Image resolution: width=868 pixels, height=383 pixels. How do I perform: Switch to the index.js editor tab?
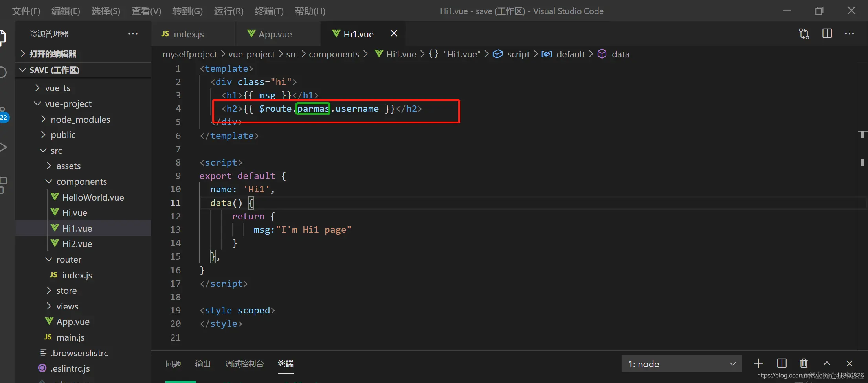[x=193, y=34]
